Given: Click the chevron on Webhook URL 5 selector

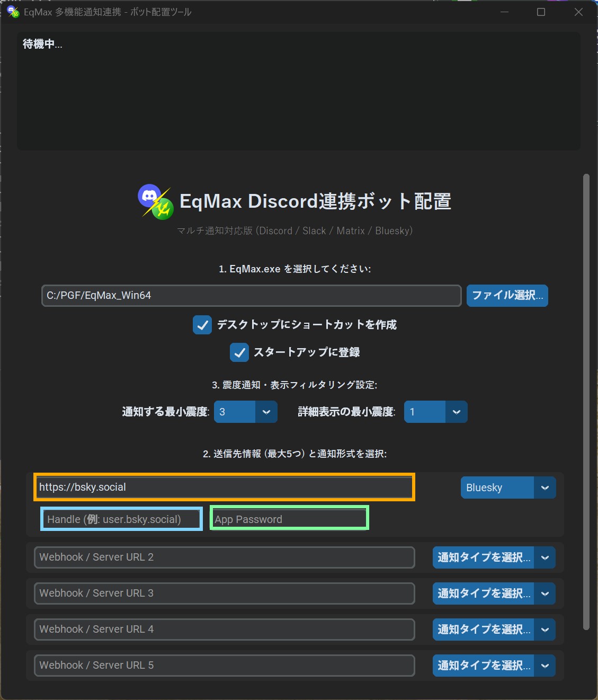Looking at the screenshot, I should coord(545,666).
